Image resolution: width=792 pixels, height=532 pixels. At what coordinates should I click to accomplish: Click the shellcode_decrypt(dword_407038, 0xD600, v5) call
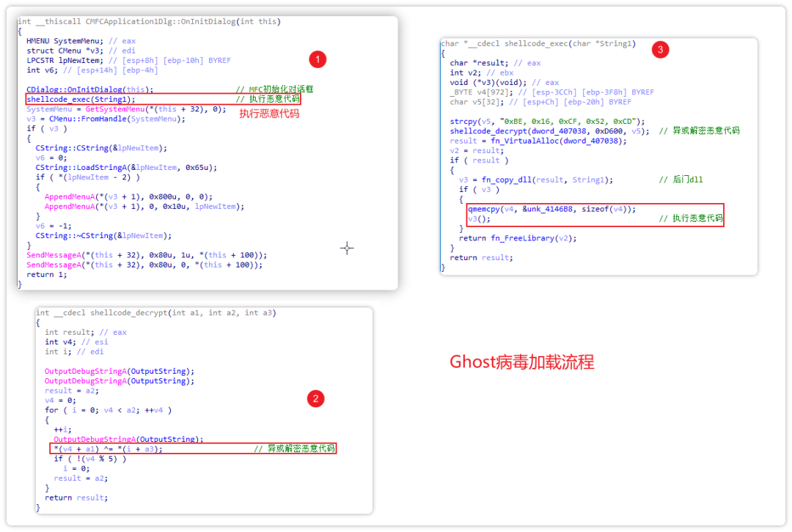tap(549, 131)
